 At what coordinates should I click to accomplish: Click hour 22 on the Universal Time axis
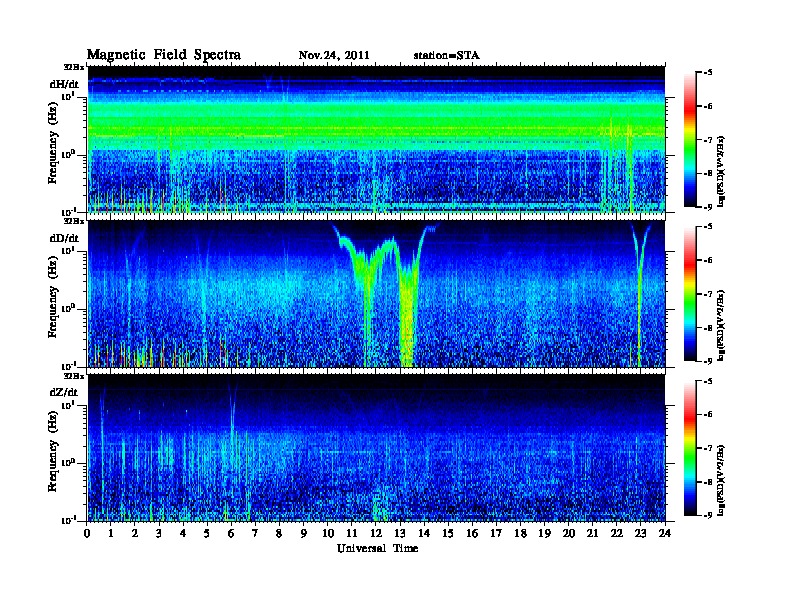pyautogui.click(x=616, y=534)
